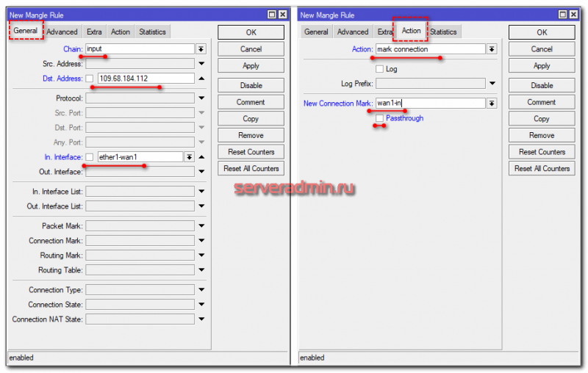588x373 pixels.
Task: Switch to Advanced tab in right window
Action: coord(353,32)
